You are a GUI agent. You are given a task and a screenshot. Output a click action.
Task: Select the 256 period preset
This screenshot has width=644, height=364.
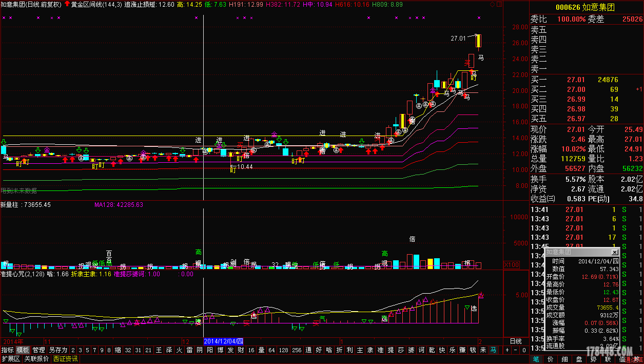tap(297, 350)
